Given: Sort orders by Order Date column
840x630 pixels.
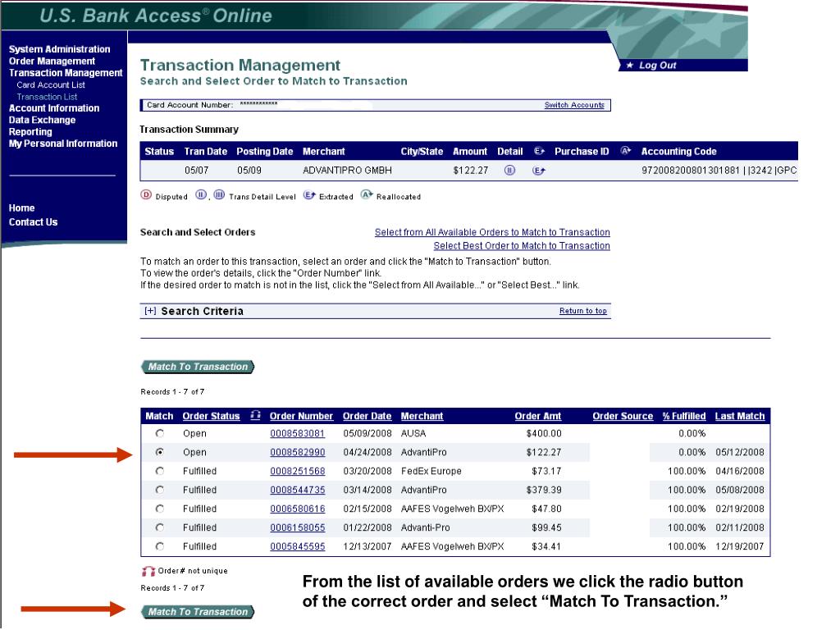Looking at the screenshot, I should pos(367,416).
